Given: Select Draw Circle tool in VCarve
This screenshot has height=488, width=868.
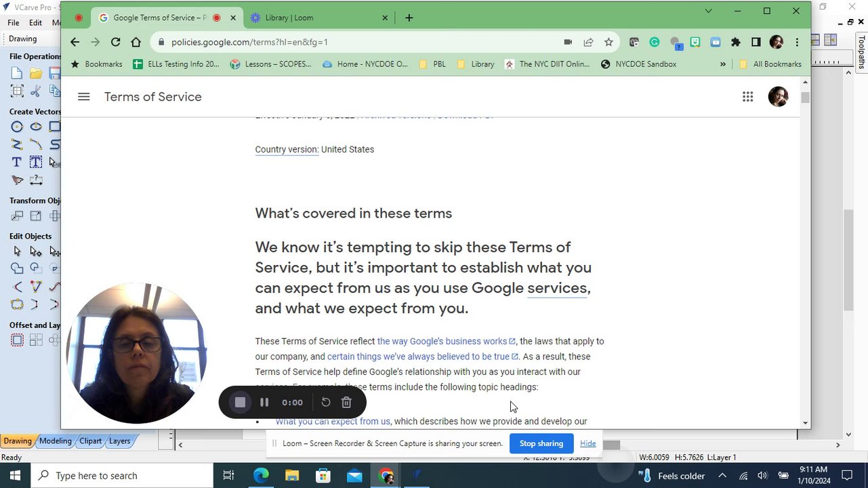Looking at the screenshot, I should 17,127.
